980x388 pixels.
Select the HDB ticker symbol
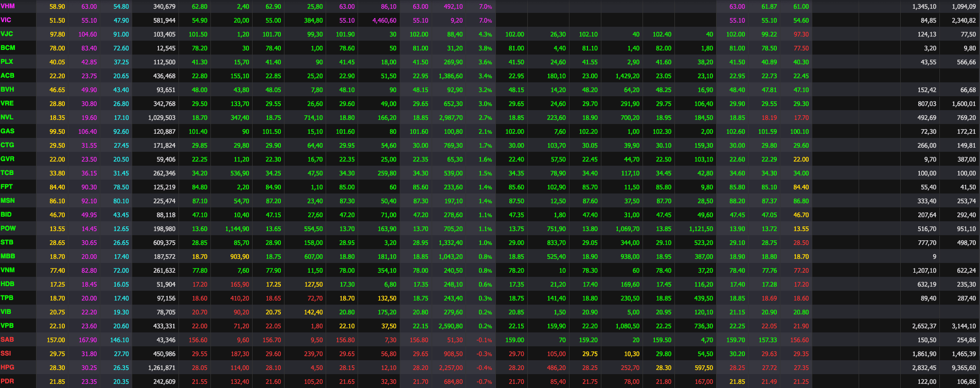(x=8, y=284)
